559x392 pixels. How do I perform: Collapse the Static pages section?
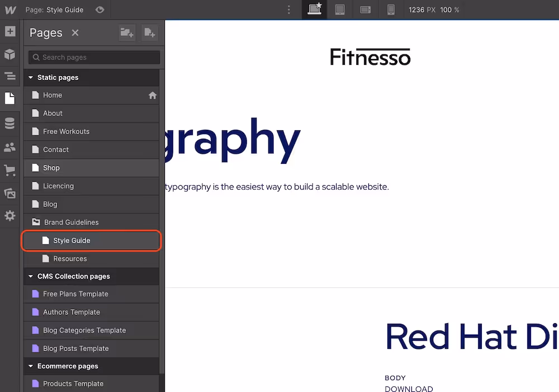pyautogui.click(x=31, y=77)
